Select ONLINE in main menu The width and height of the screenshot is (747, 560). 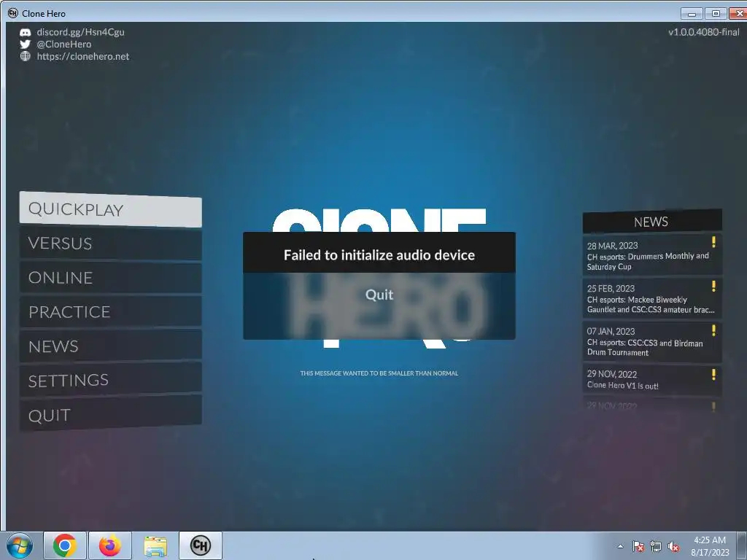pyautogui.click(x=111, y=278)
